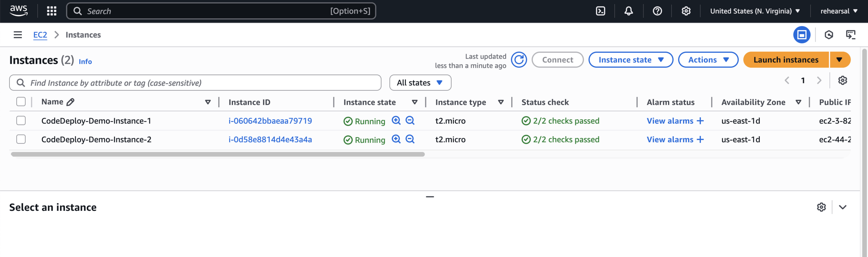Click us-east-1d zone cell for Instance-1

[741, 121]
